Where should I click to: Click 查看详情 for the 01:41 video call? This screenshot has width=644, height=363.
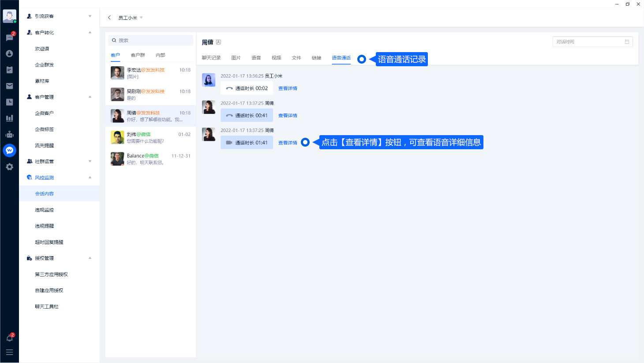(288, 143)
